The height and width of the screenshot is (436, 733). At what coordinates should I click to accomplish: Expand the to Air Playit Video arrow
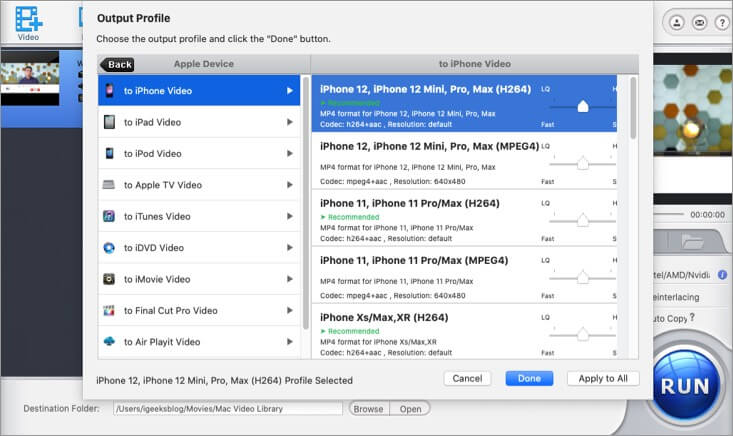point(290,342)
